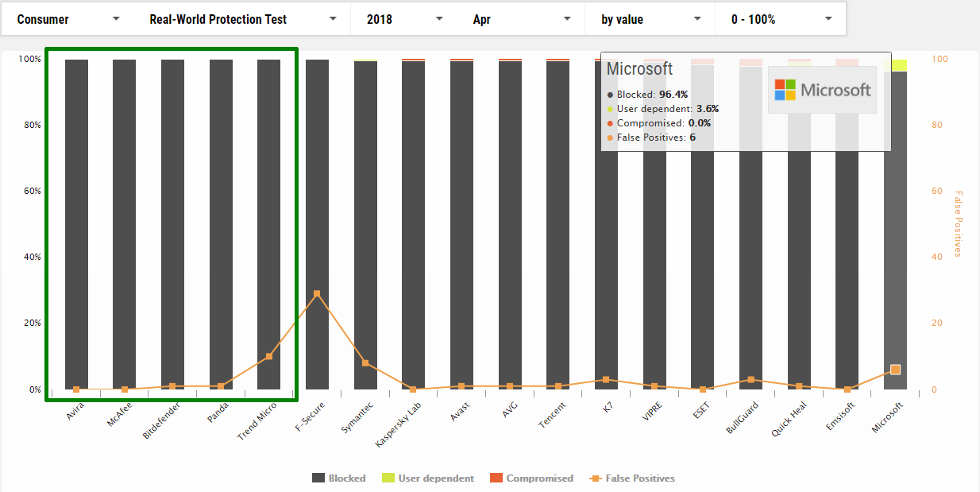Click the User dependent yellow-green legend swatch
Viewport: 980px width, 492px height.
(x=388, y=478)
